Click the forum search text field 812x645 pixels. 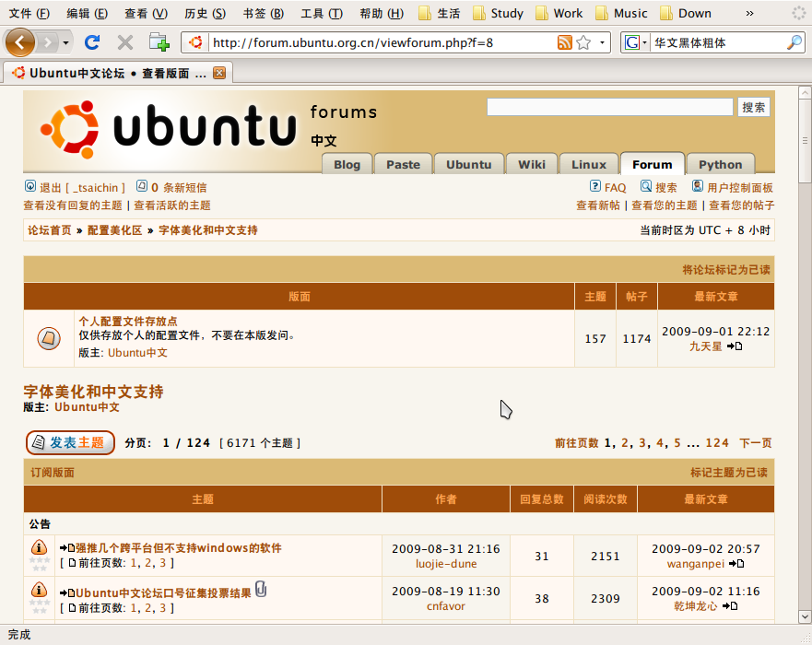[610, 107]
